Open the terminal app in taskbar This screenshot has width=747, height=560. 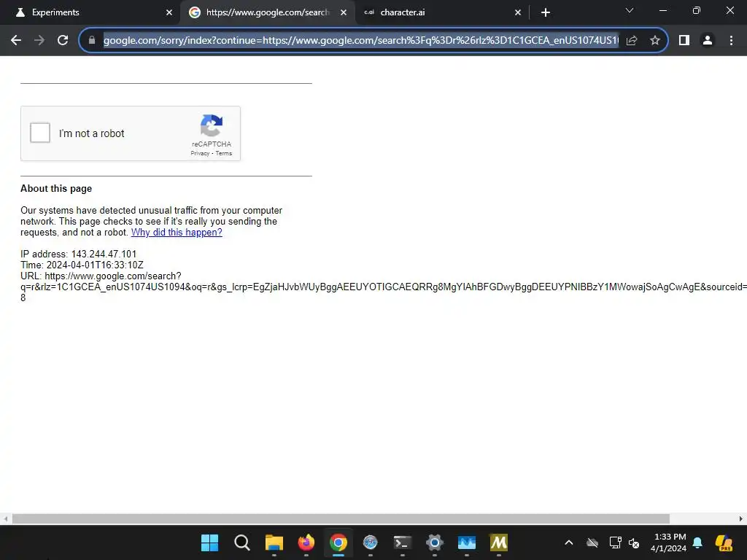(403, 542)
